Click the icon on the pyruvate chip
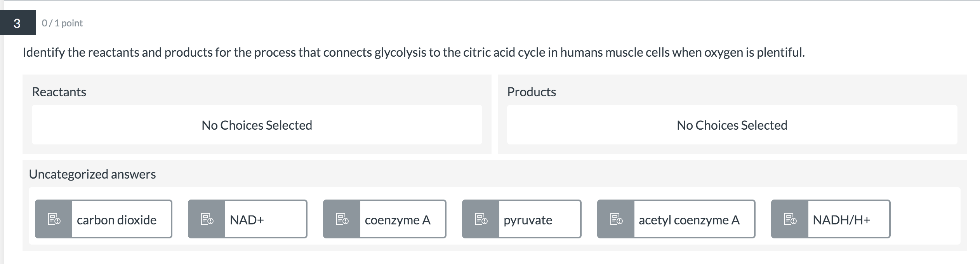Image resolution: width=980 pixels, height=264 pixels. tap(481, 219)
